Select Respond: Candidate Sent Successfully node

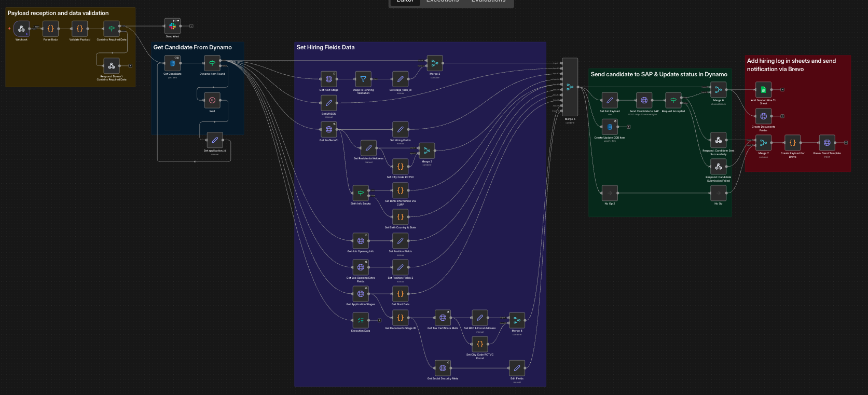(718, 140)
